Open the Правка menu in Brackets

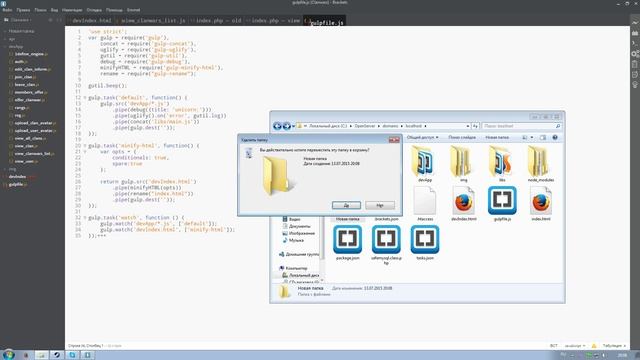(x=23, y=10)
